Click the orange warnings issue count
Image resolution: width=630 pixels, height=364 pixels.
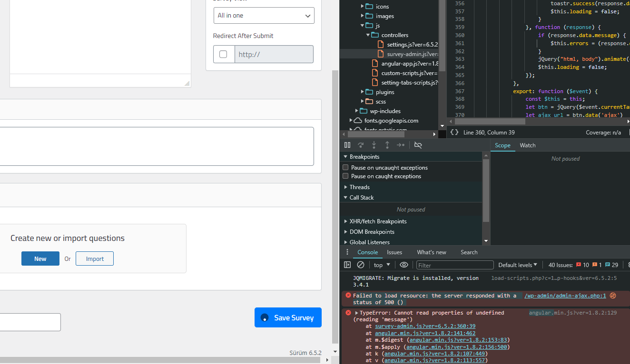pos(597,265)
